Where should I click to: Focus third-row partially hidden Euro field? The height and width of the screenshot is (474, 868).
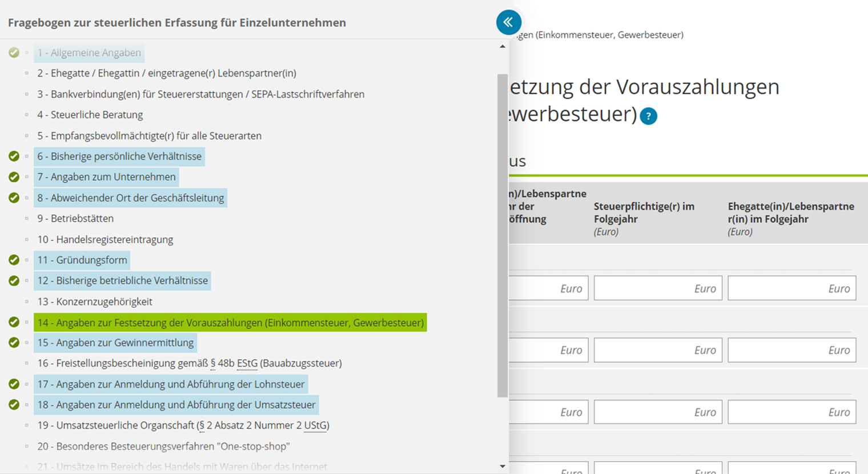coord(548,412)
